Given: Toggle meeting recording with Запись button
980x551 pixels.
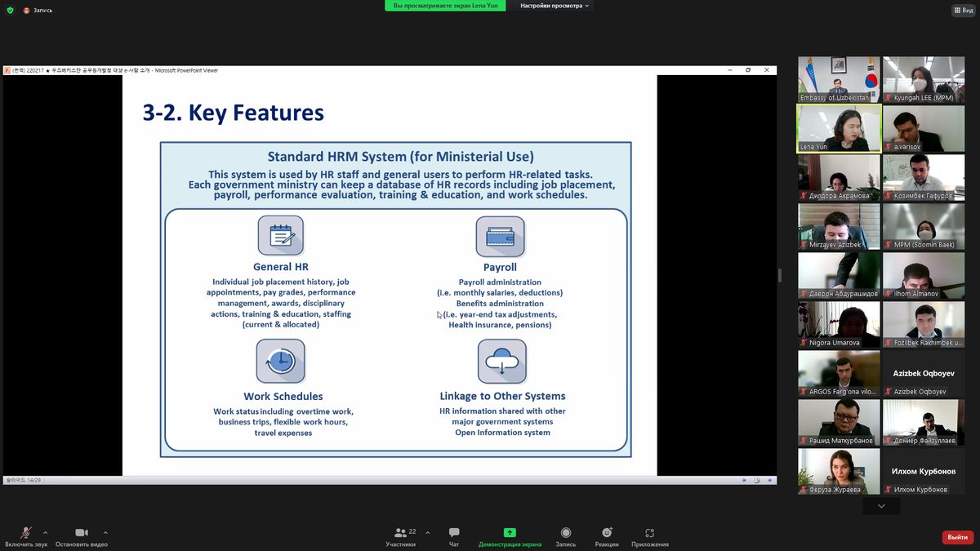Looking at the screenshot, I should tap(566, 536).
